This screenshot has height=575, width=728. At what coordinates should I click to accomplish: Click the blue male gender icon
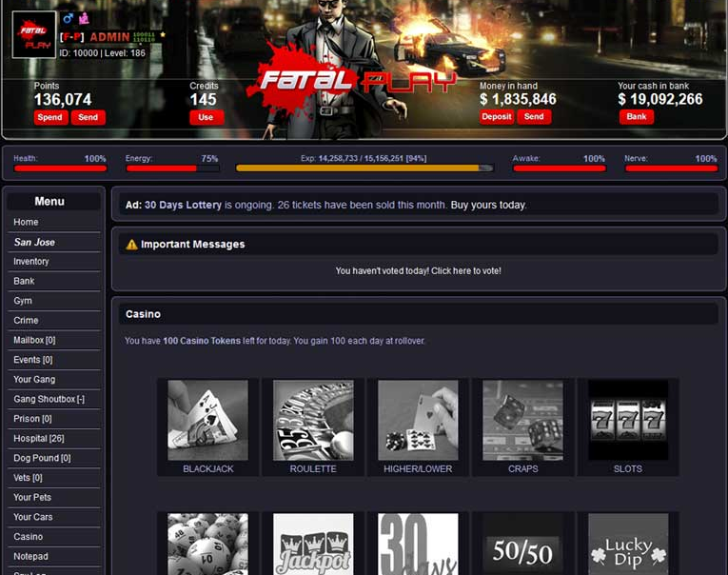point(69,18)
